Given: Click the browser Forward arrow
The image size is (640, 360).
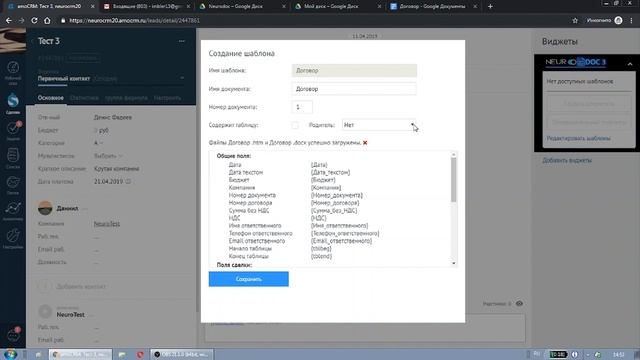Looking at the screenshot, I should click(x=21, y=20).
